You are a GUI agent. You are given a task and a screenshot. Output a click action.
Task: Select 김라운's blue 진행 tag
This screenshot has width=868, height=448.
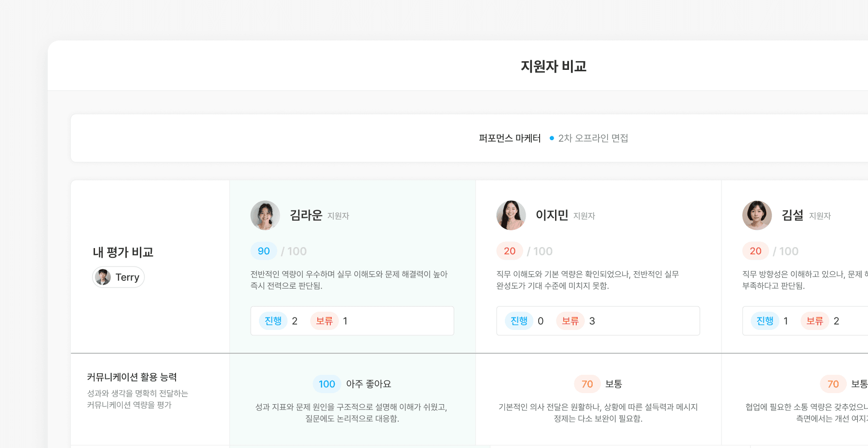coord(273,321)
